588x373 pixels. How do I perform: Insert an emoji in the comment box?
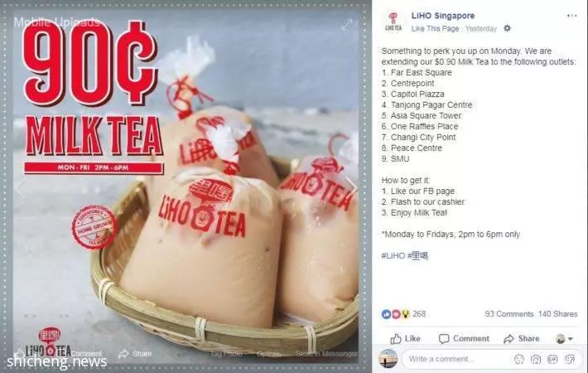tap(519, 359)
